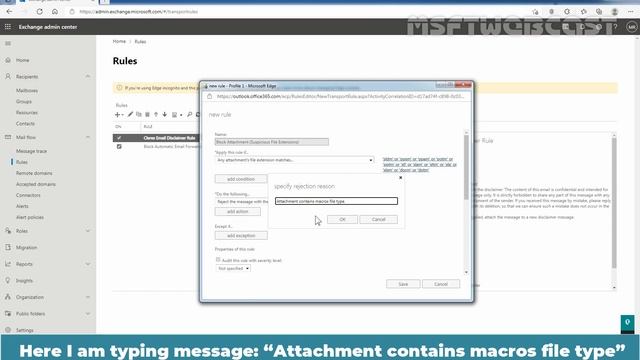Click OK in rejection reason popup
The height and width of the screenshot is (360, 640).
click(342, 220)
